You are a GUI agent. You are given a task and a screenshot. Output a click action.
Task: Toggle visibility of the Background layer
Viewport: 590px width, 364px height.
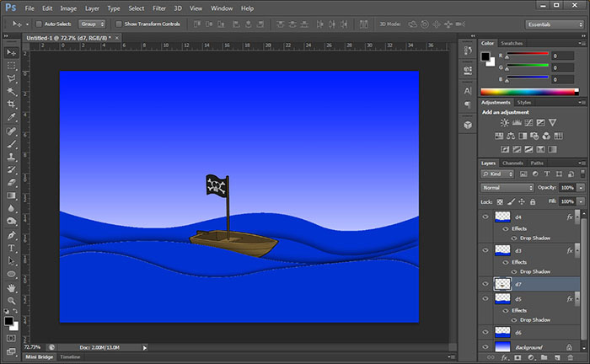[x=485, y=346]
